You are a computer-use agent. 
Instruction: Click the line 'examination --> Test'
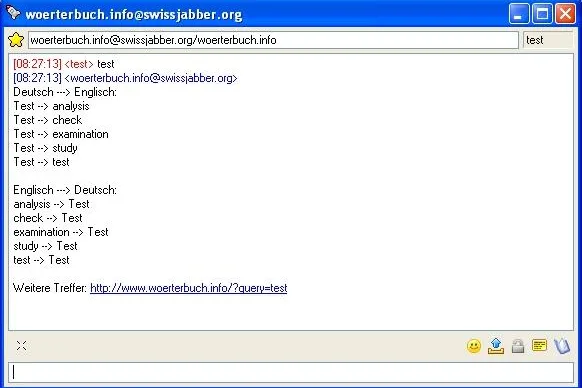pos(61,232)
